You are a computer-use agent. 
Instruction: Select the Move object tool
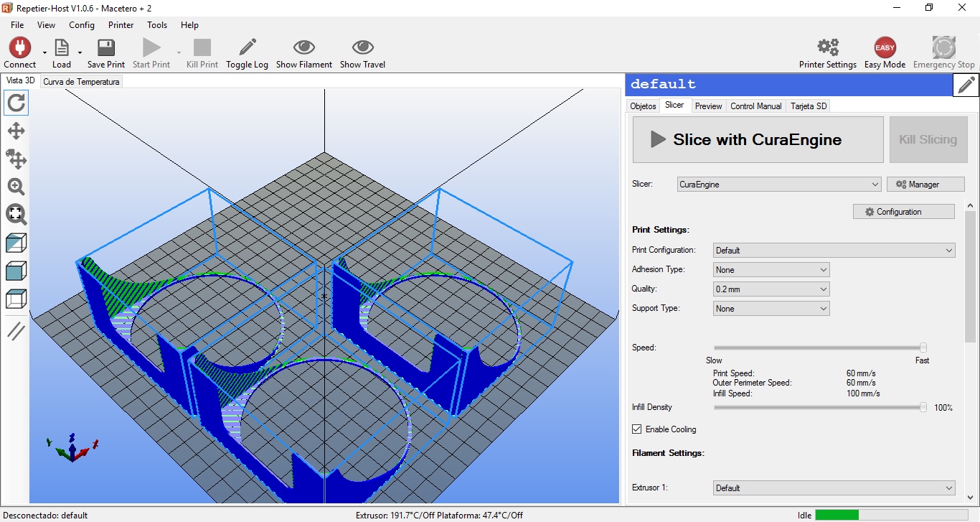16,159
